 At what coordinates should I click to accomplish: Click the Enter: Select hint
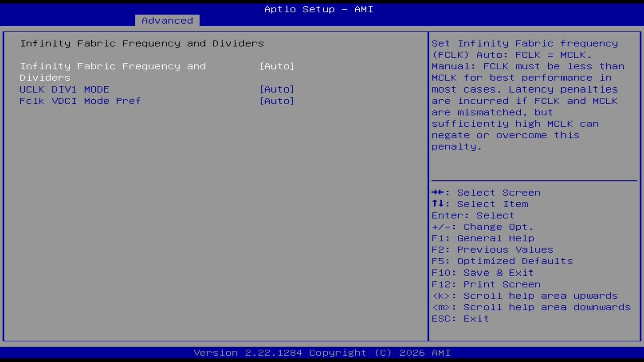click(x=473, y=216)
